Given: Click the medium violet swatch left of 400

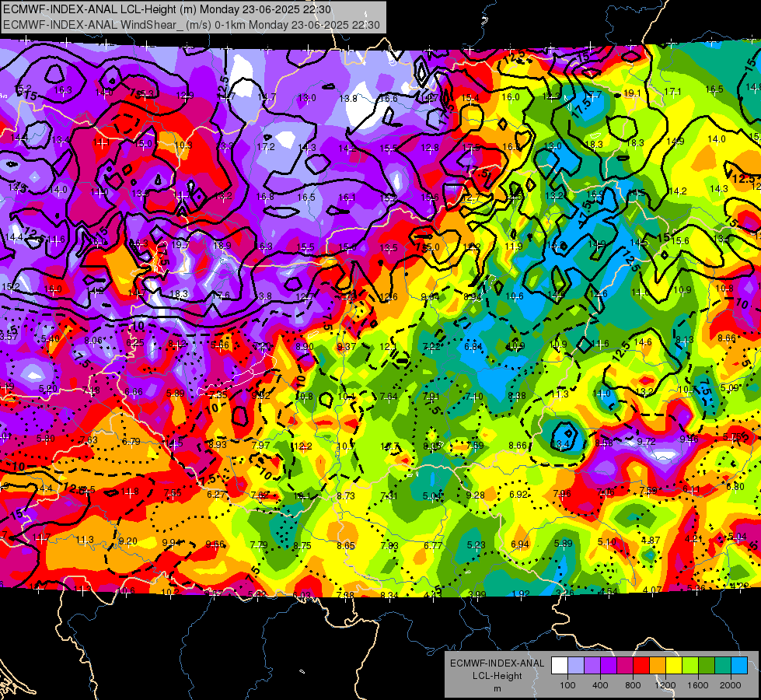Looking at the screenshot, I should click(x=592, y=666).
